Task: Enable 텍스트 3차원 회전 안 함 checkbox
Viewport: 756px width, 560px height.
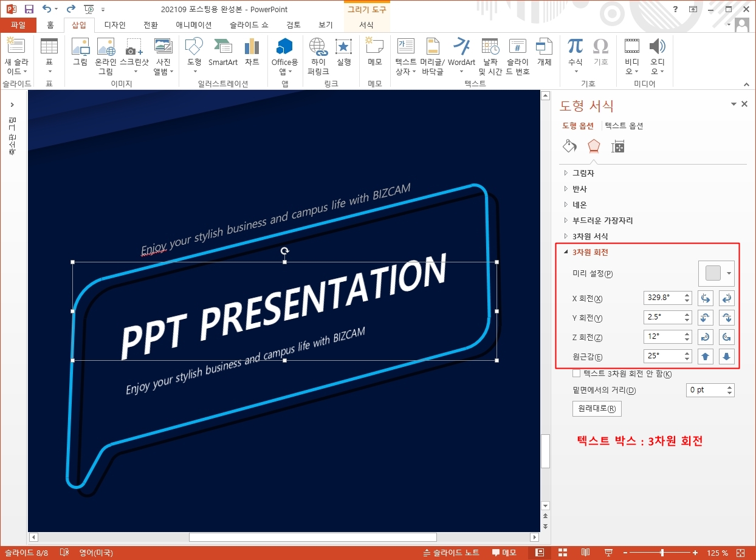Action: (577, 374)
